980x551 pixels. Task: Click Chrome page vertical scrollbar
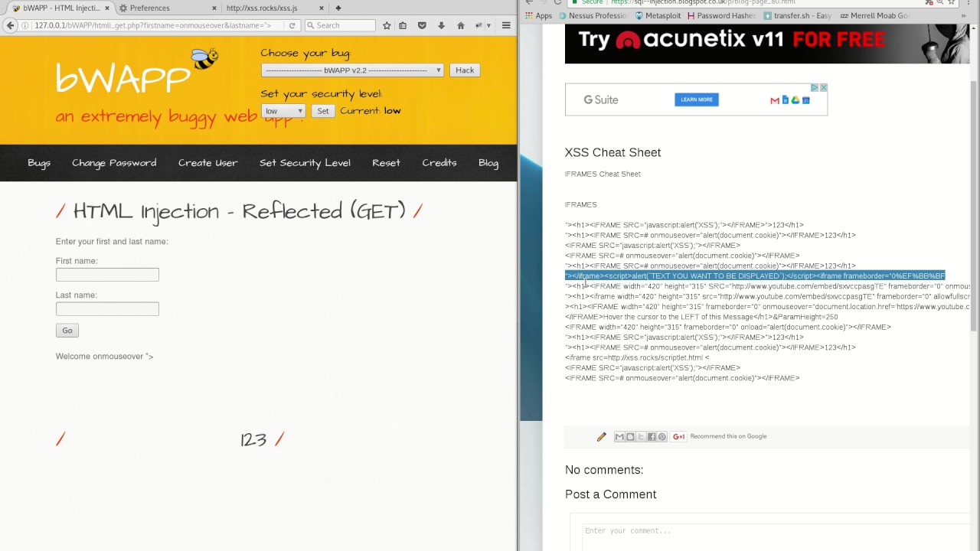(974, 207)
